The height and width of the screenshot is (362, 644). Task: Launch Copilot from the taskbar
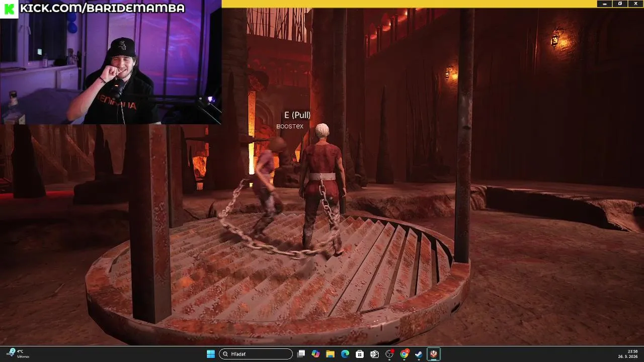point(315,354)
